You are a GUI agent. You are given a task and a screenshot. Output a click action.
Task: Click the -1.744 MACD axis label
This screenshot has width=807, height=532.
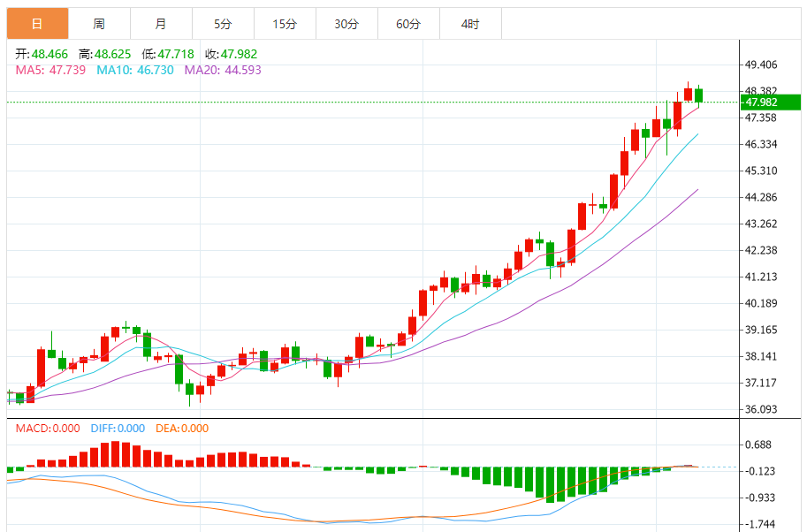coord(760,524)
